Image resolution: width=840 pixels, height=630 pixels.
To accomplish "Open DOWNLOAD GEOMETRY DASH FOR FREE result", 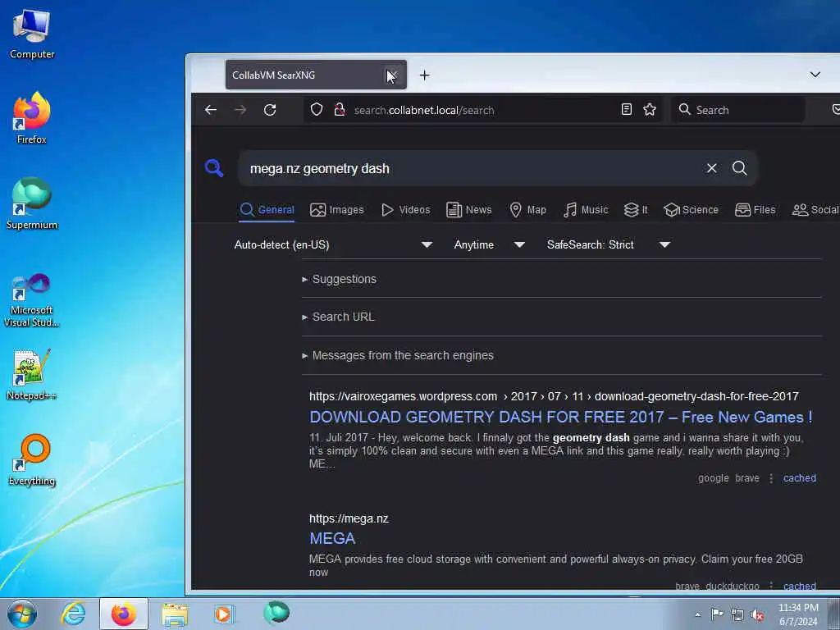I will tap(560, 417).
